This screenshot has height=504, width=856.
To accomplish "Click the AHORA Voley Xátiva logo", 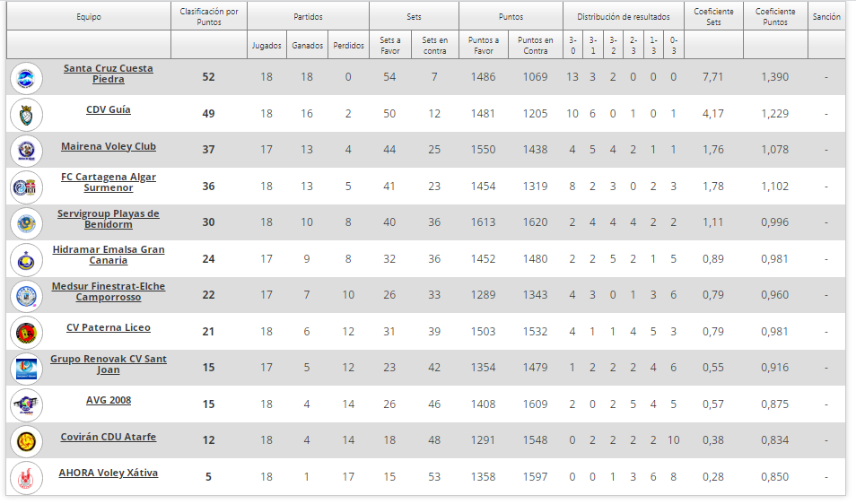I will [26, 478].
